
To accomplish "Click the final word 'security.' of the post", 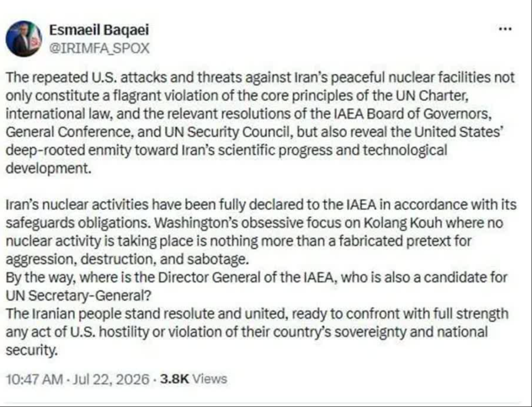I will pos(32,350).
